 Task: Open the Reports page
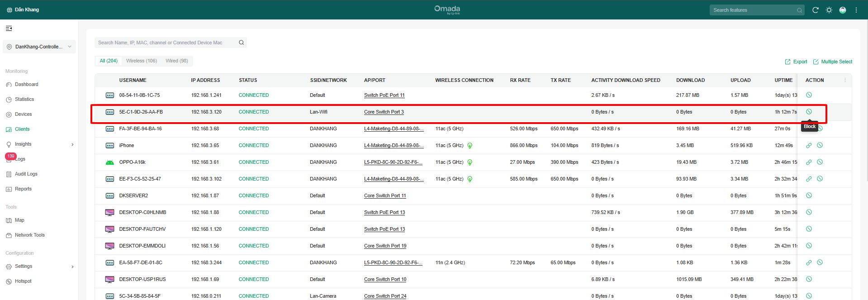(23, 189)
